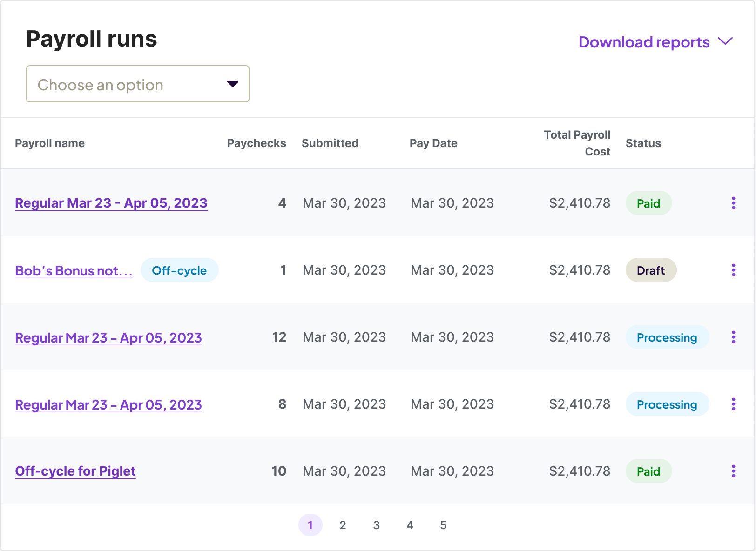The width and height of the screenshot is (756, 551).
Task: Click the Total Payroll Cost column header
Action: [x=577, y=143]
